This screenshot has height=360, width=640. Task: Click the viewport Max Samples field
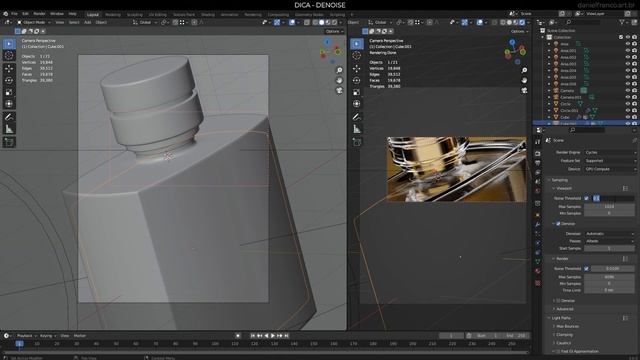click(x=609, y=207)
